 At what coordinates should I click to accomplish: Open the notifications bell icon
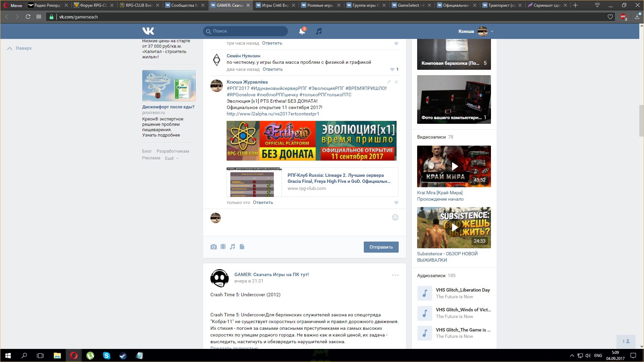(x=302, y=31)
